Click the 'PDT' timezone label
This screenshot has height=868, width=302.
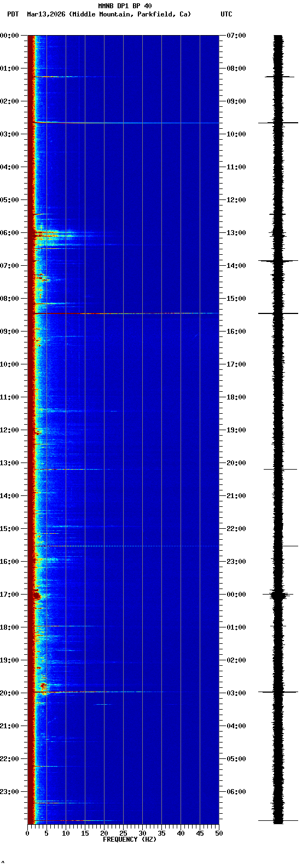tap(13, 14)
